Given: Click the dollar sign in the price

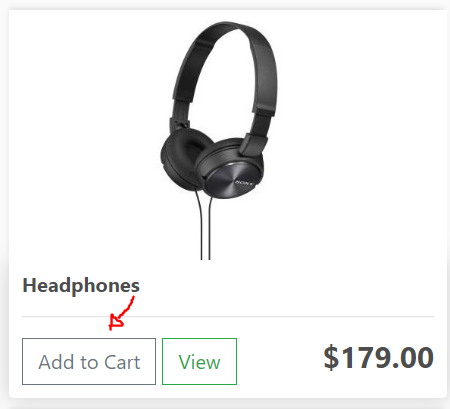Looking at the screenshot, I should pyautogui.click(x=331, y=358).
